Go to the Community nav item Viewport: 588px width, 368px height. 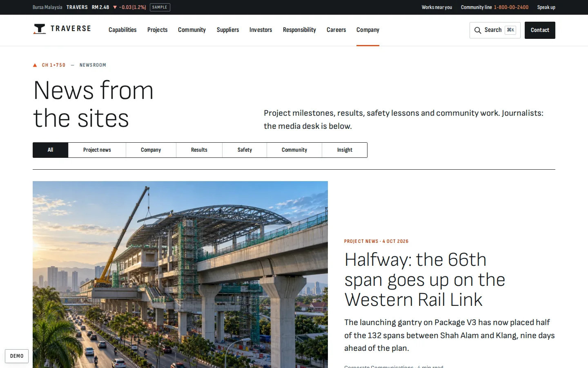pyautogui.click(x=192, y=30)
